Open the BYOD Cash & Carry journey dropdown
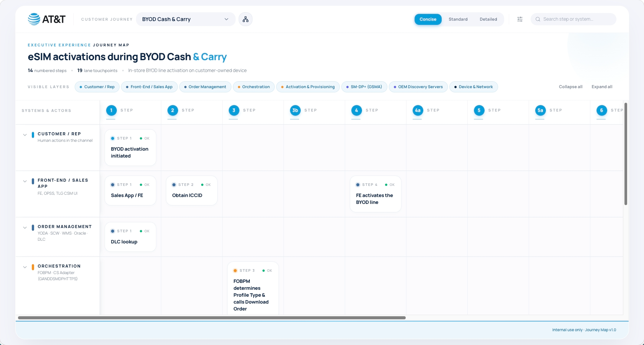This screenshot has height=345, width=644. (x=186, y=19)
